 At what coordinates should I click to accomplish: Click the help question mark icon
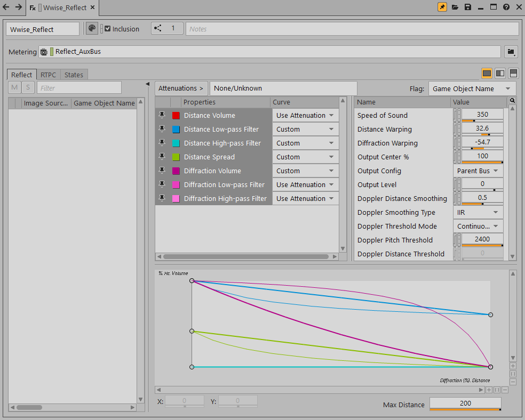point(506,7)
